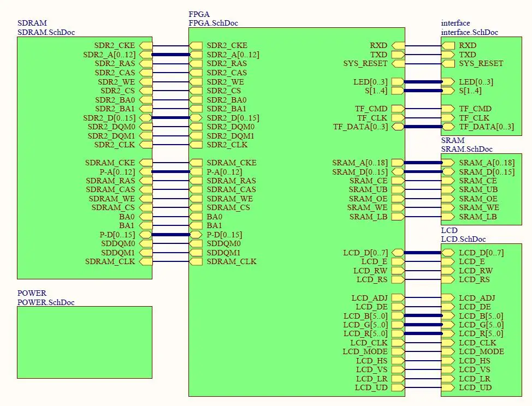Click the LCD_UD port symbol on FPGA sheet
The height and width of the screenshot is (406, 532).
(398, 387)
